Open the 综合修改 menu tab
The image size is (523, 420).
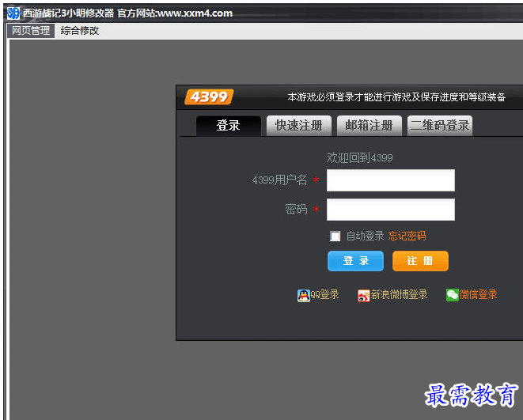pyautogui.click(x=80, y=31)
